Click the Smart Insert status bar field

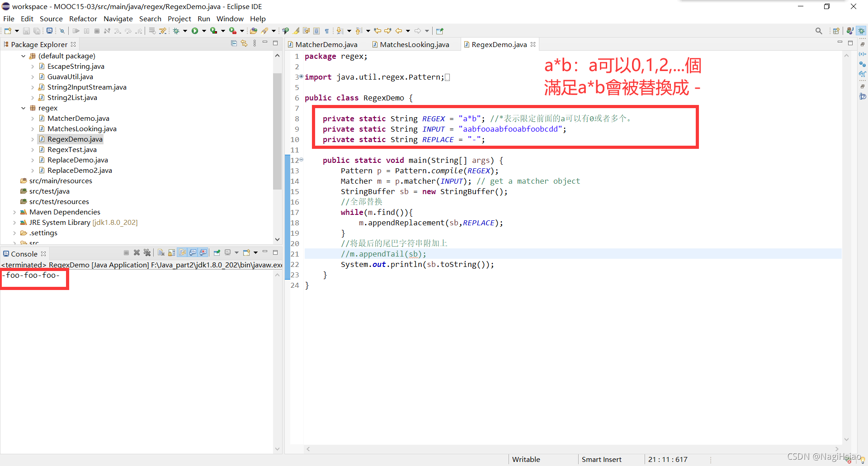pyautogui.click(x=601, y=459)
